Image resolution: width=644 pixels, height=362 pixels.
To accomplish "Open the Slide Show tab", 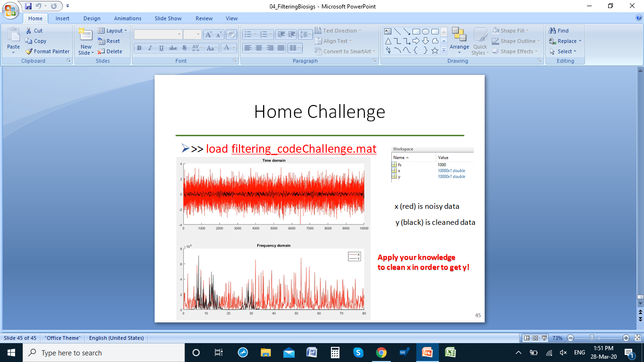I will [168, 18].
